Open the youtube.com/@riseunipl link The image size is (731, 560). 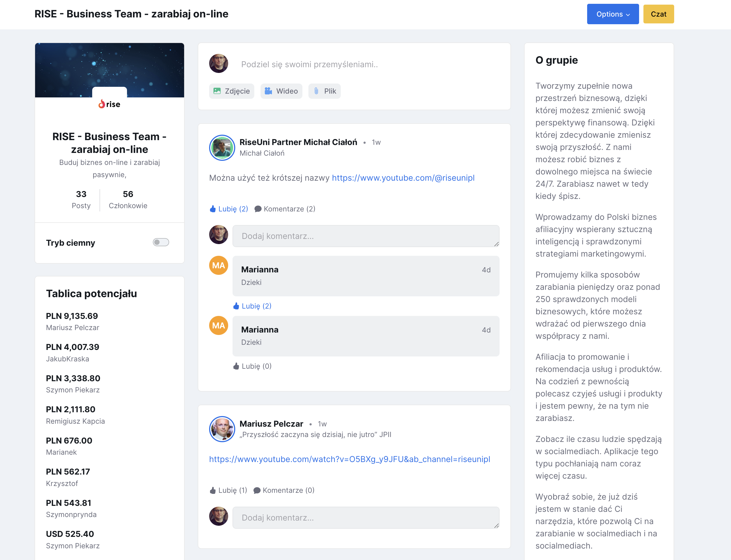tap(403, 178)
